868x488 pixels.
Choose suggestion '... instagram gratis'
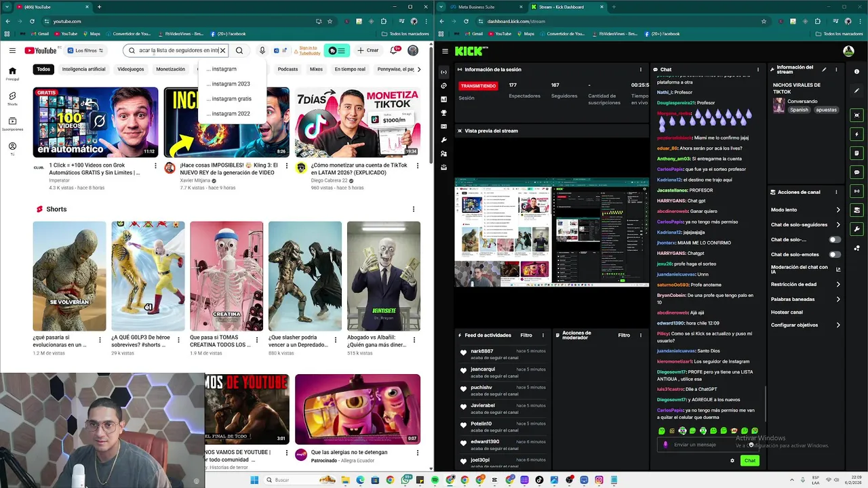pyautogui.click(x=232, y=99)
